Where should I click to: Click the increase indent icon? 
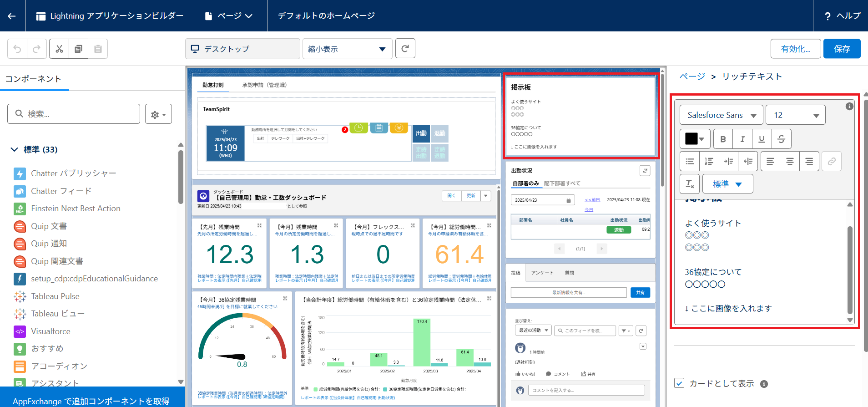(x=729, y=161)
